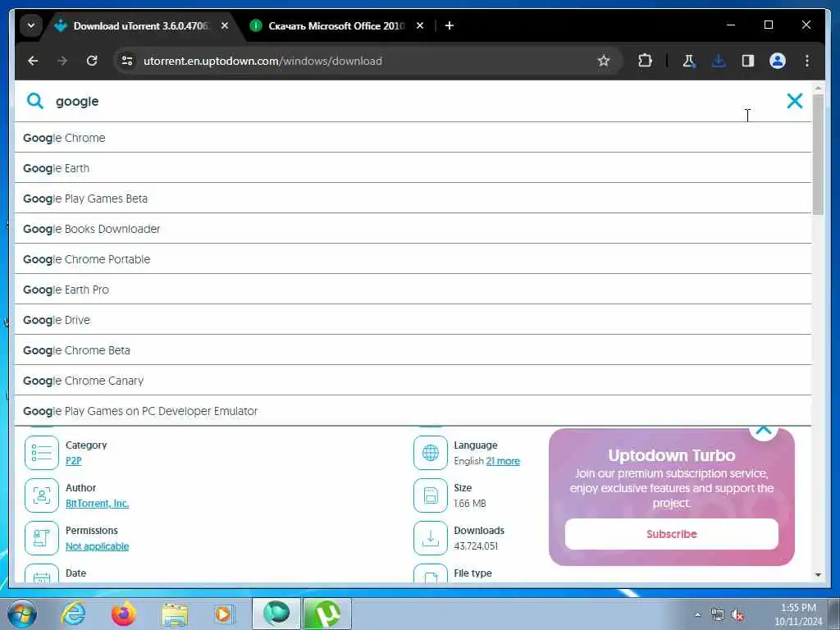Screen dimensions: 840x630
Task: Collapse the Uptodown Turbo banner chevron
Action: [x=764, y=431]
